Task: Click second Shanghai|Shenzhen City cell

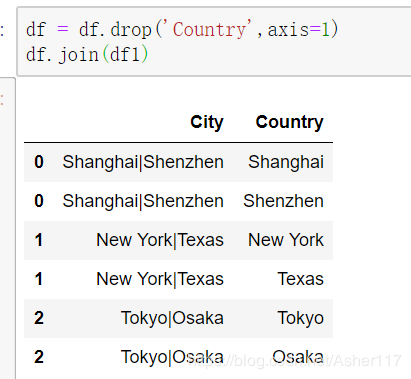Action: click(x=143, y=201)
